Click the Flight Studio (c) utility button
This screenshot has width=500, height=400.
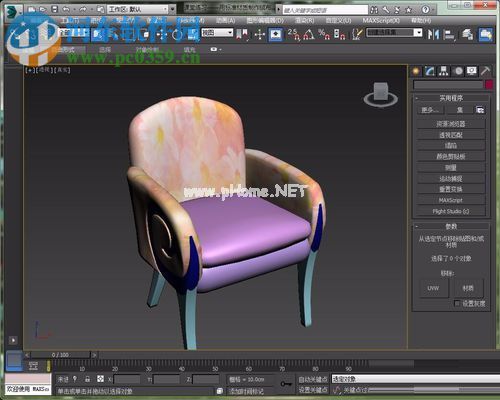(x=451, y=211)
